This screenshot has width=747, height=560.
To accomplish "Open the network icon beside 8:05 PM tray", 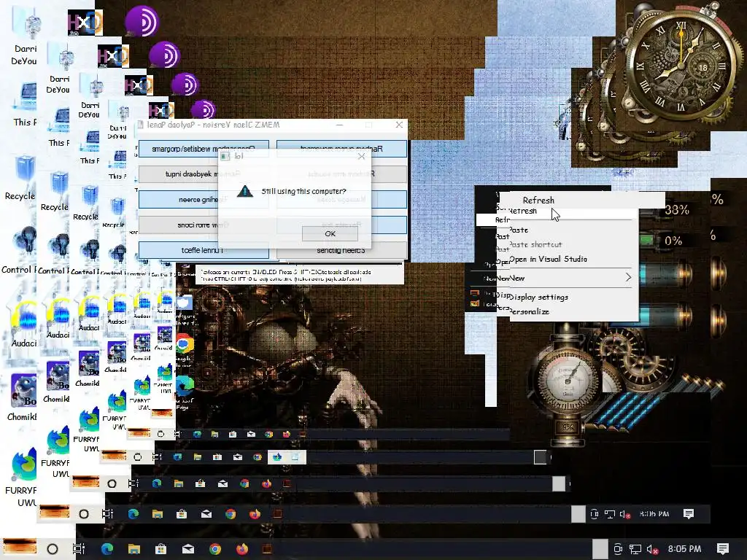I will (635, 549).
